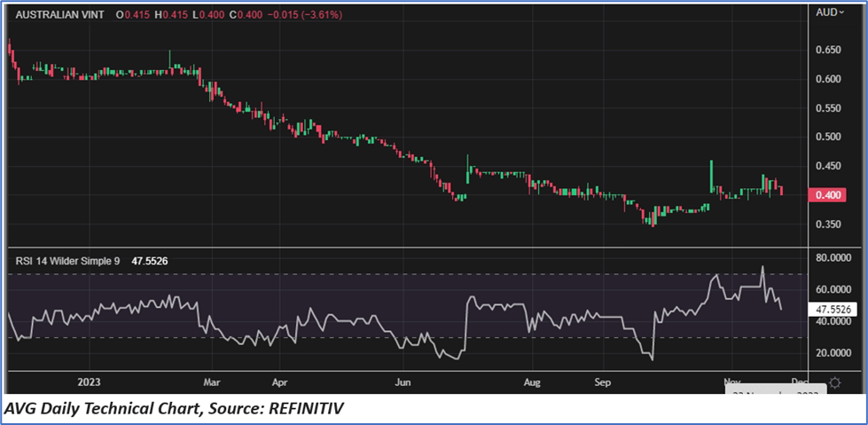
Task: Click the Mar label on time axis
Action: 210,382
